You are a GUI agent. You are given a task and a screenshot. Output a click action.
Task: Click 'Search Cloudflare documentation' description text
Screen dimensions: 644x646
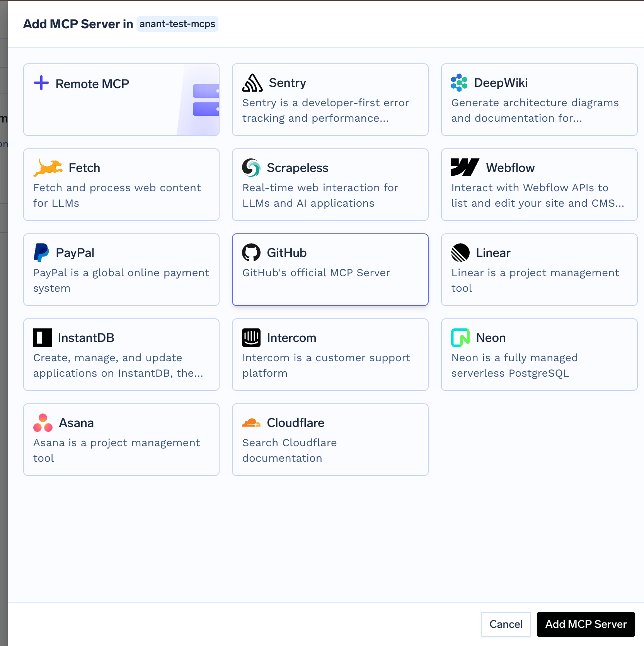(x=290, y=450)
